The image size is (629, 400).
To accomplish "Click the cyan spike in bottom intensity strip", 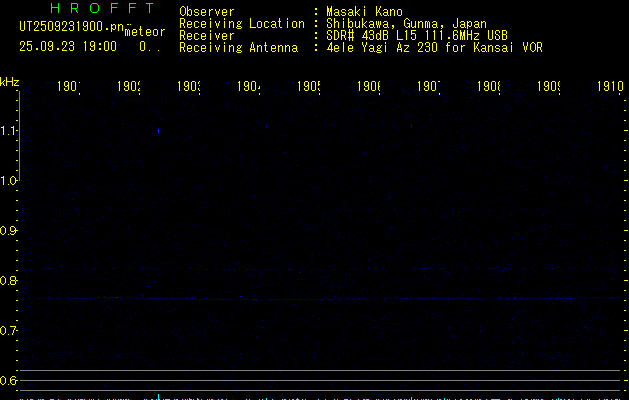I will click(x=158, y=397).
